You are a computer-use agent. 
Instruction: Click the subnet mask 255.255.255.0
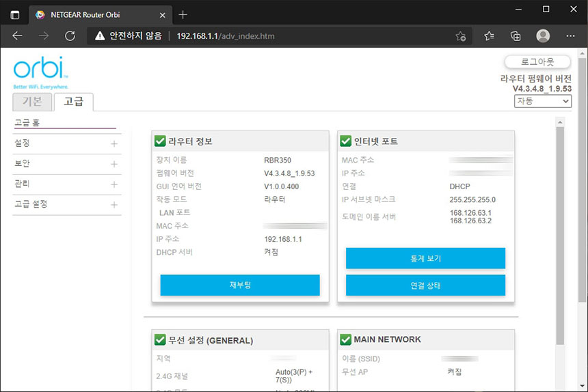click(x=472, y=199)
